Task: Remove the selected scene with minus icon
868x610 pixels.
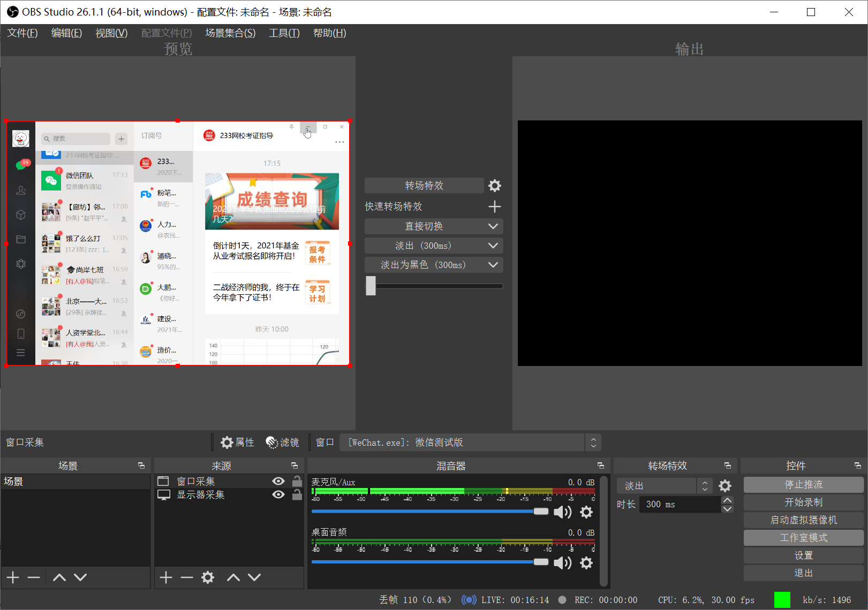Action: click(34, 577)
